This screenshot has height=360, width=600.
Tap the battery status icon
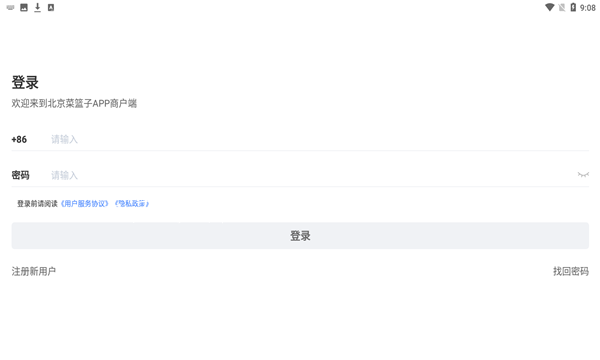[573, 7]
